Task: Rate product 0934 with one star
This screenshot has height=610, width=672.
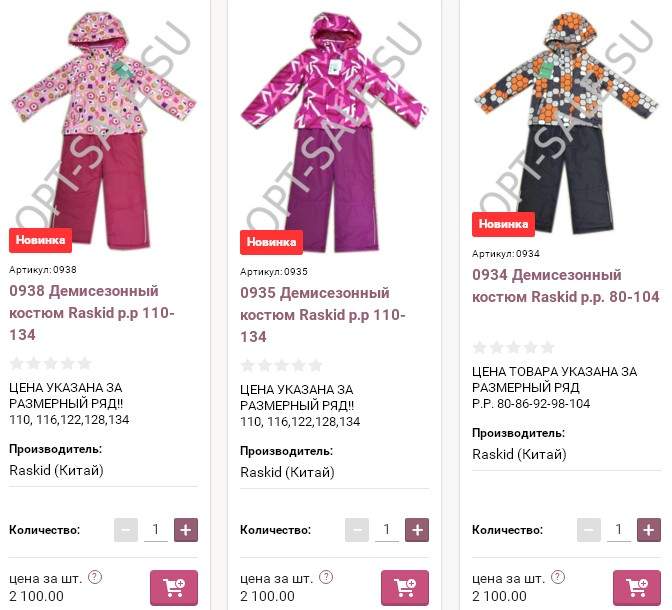Action: [479, 347]
